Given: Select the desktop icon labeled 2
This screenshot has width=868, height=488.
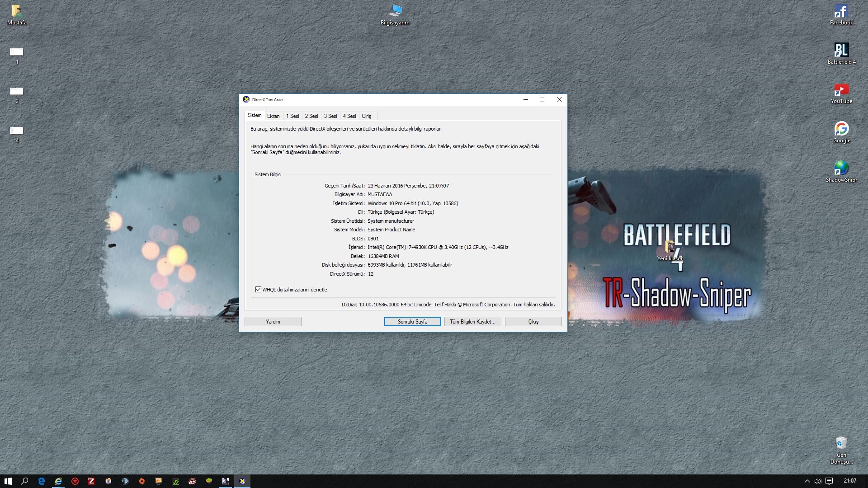Looking at the screenshot, I should point(17,95).
